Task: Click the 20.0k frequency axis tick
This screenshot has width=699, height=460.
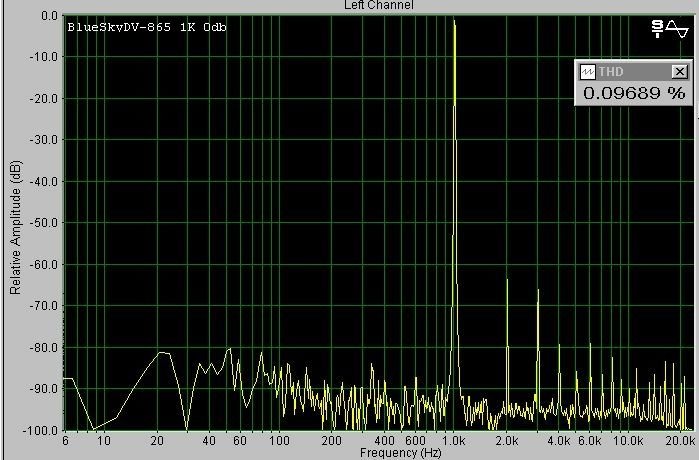Action: point(681,441)
